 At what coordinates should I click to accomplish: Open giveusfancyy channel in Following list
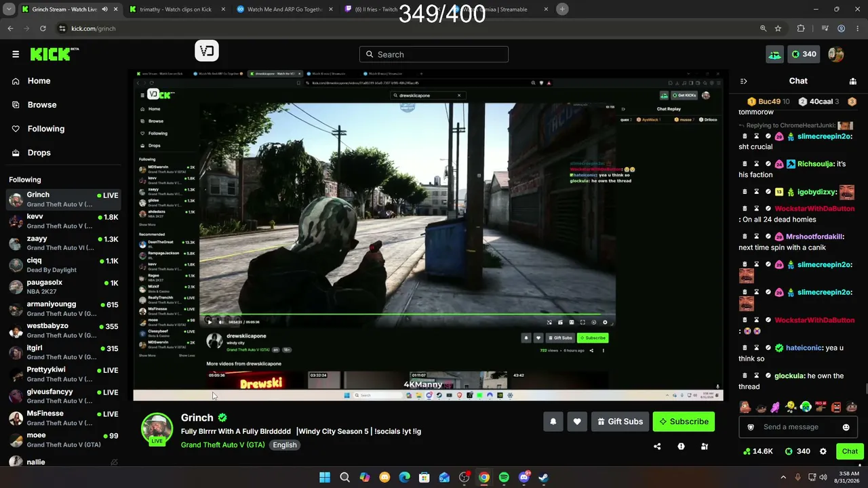coord(62,396)
